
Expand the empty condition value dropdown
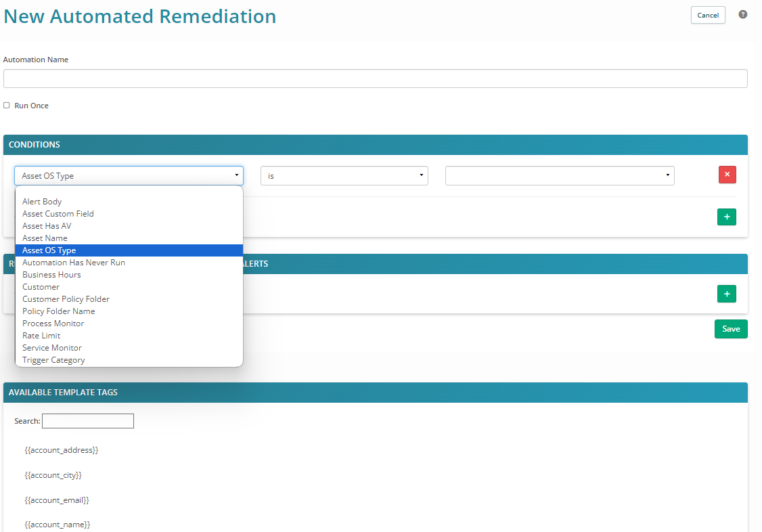click(559, 176)
